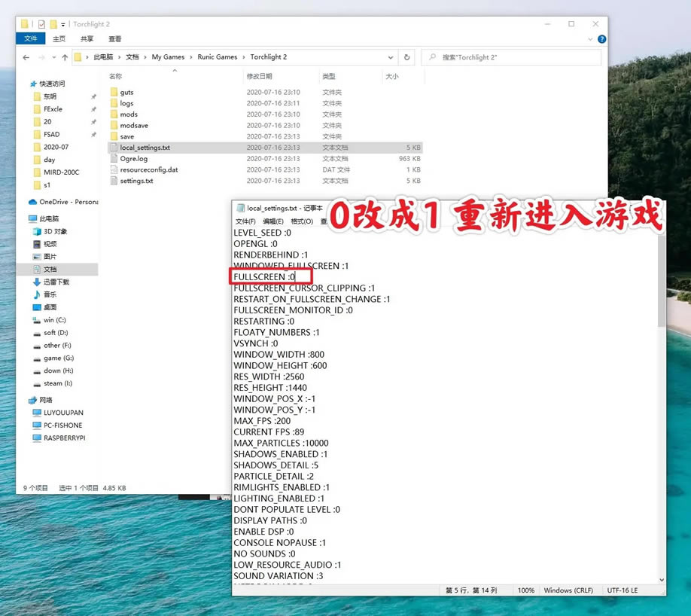The width and height of the screenshot is (691, 616).
Task: Open the Explorer help icon
Action: (x=601, y=39)
